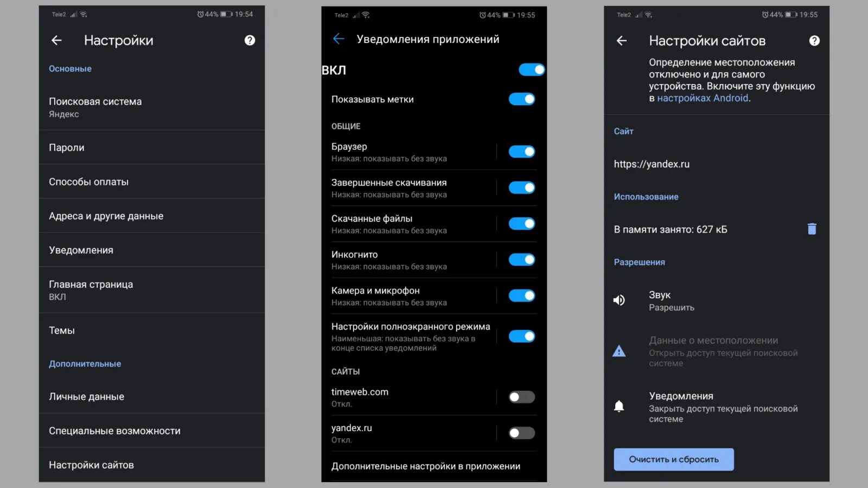Open help icon on Настройки screen
The width and height of the screenshot is (868, 488).
click(x=250, y=40)
